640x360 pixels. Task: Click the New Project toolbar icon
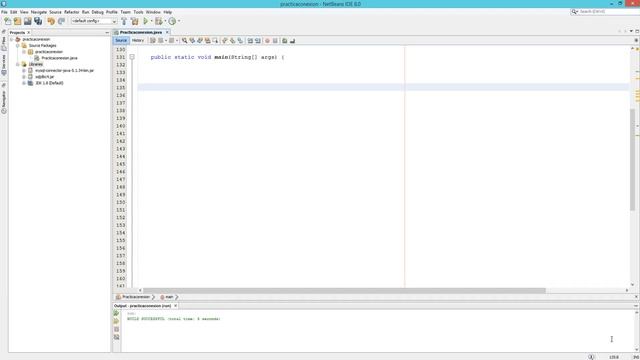[18, 21]
